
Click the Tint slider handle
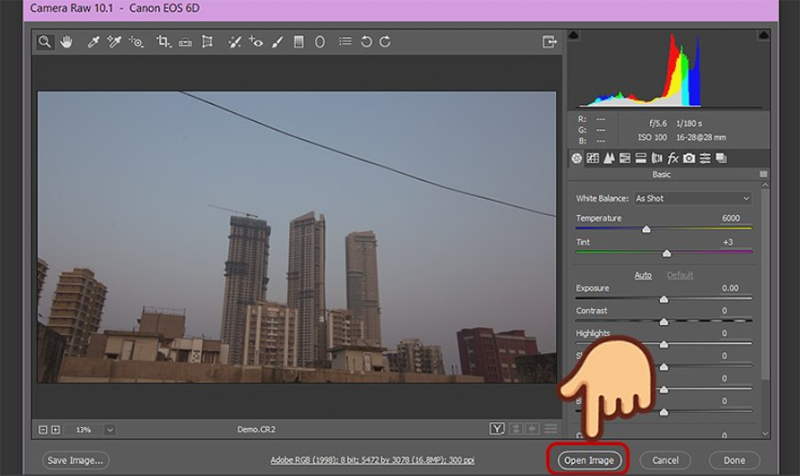[667, 254]
